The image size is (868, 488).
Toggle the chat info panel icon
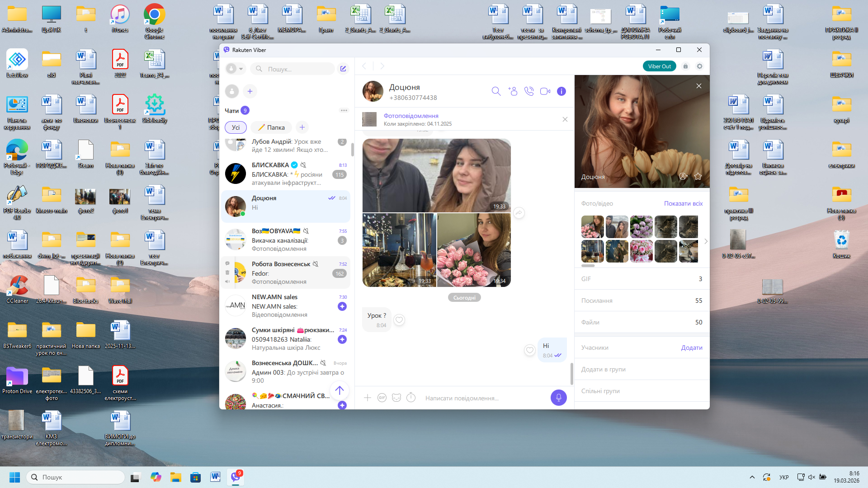(x=561, y=91)
